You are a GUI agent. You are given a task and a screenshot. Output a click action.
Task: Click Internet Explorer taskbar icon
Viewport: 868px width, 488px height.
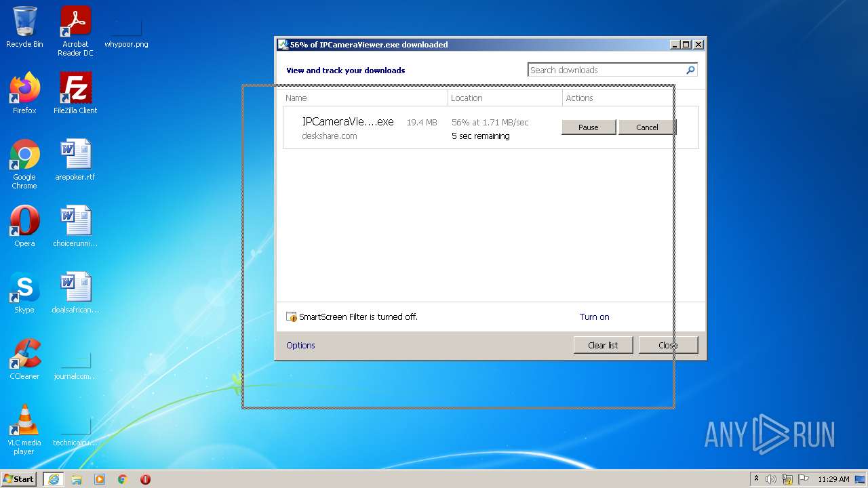pos(54,479)
